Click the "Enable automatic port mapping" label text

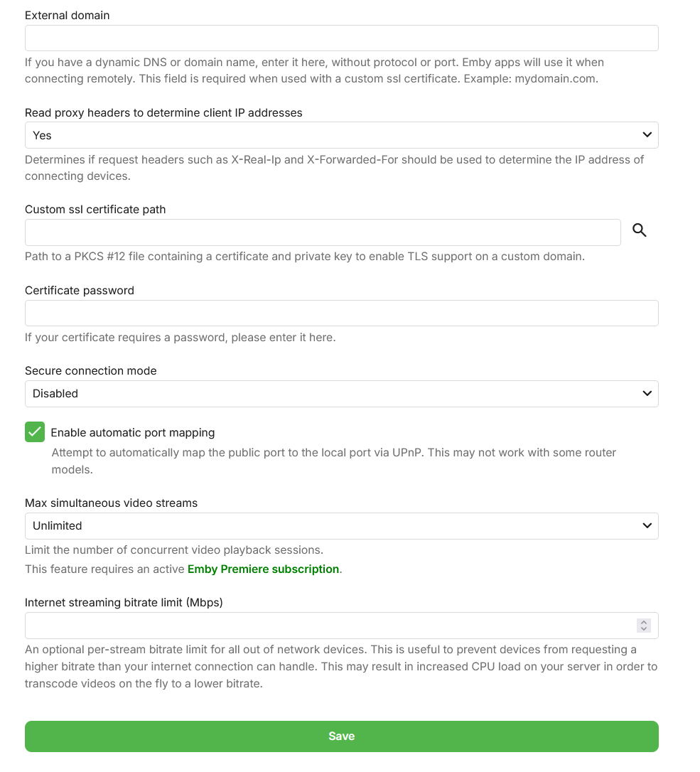133,432
